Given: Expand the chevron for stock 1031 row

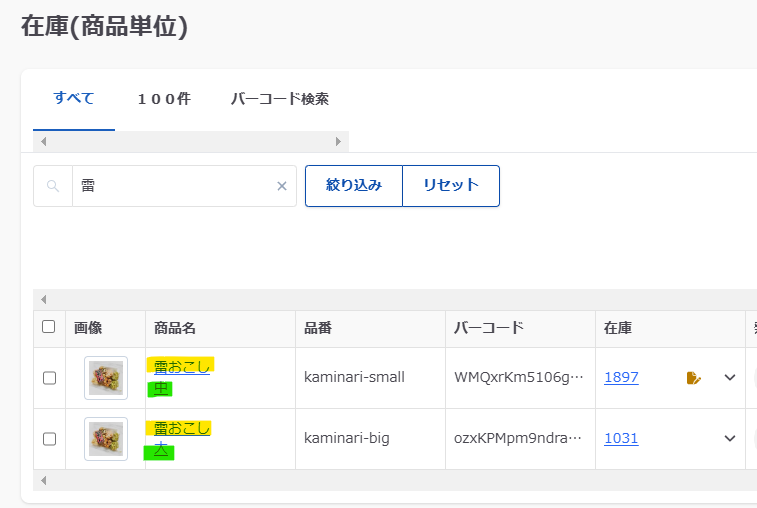Looking at the screenshot, I should (730, 439).
